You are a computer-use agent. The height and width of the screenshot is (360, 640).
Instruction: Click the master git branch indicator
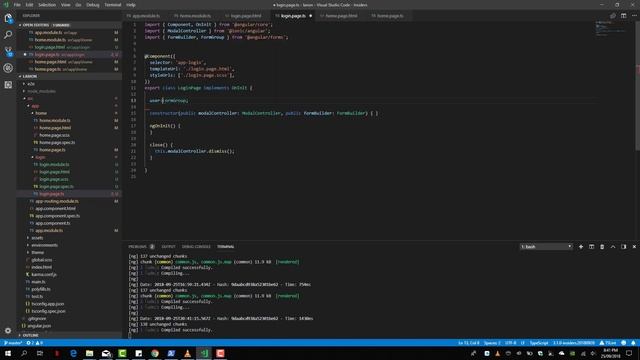pyautogui.click(x=13, y=343)
